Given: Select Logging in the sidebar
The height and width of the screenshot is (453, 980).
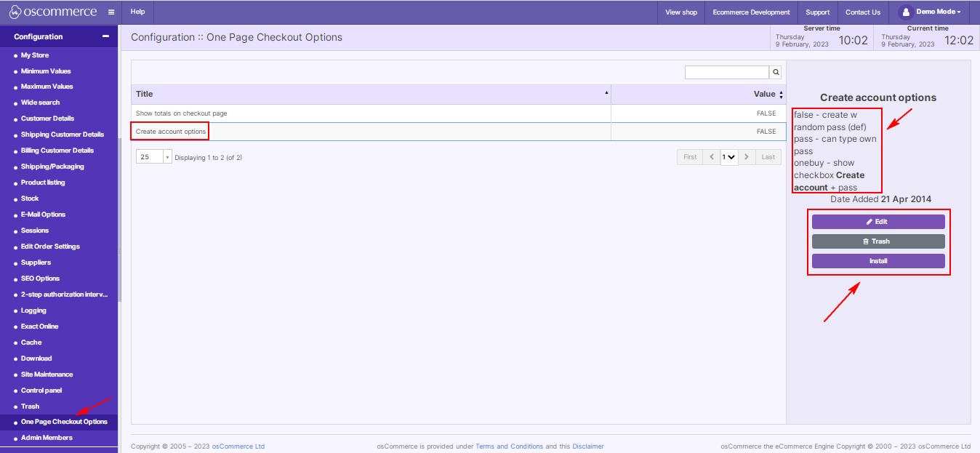Looking at the screenshot, I should tap(33, 310).
